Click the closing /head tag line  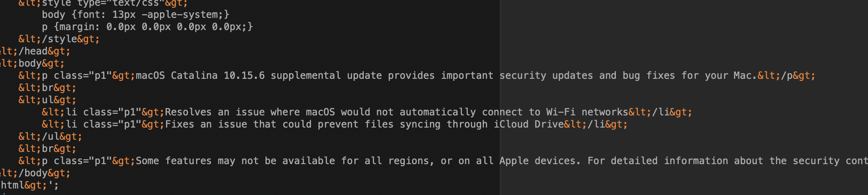click(36, 51)
